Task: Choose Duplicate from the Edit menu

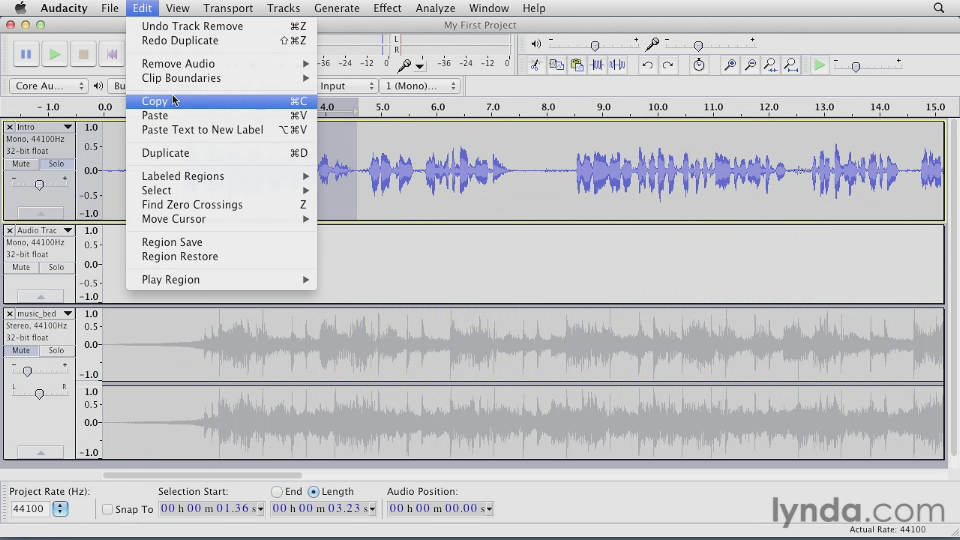Action: tap(221, 153)
